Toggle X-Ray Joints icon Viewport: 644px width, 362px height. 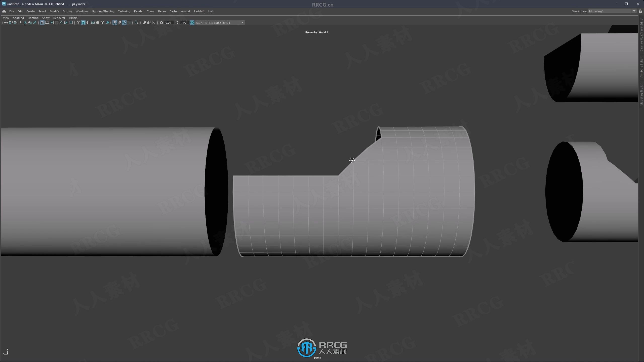[x=154, y=23]
